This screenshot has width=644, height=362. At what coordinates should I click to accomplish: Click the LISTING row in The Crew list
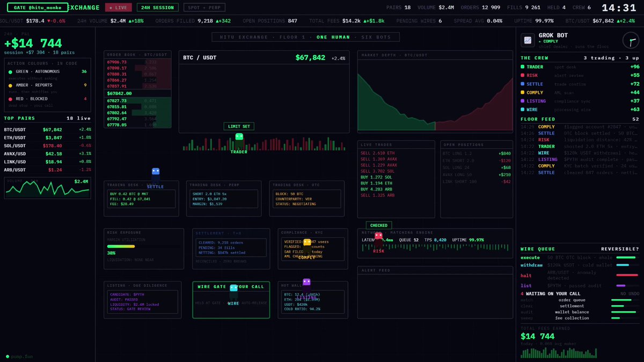pyautogui.click(x=580, y=101)
